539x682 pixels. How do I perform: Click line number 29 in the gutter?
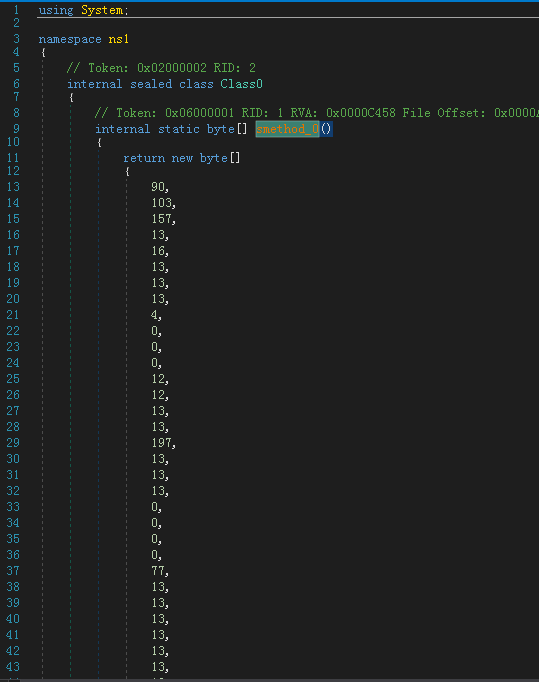tap(13, 443)
